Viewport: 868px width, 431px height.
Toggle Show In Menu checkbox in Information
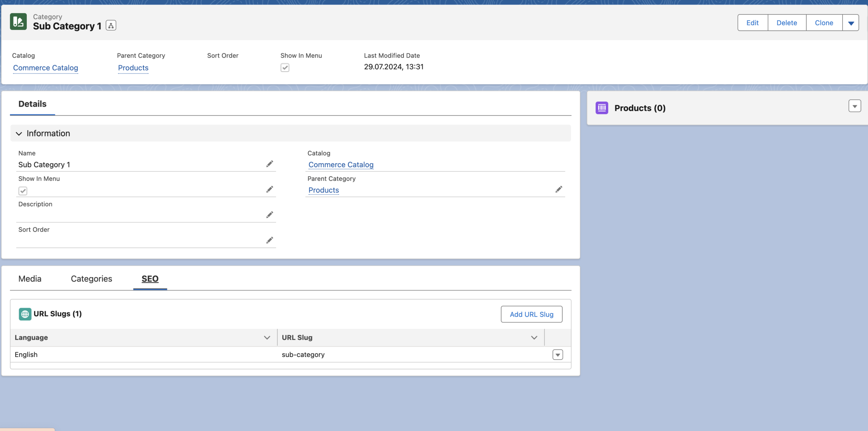click(23, 191)
